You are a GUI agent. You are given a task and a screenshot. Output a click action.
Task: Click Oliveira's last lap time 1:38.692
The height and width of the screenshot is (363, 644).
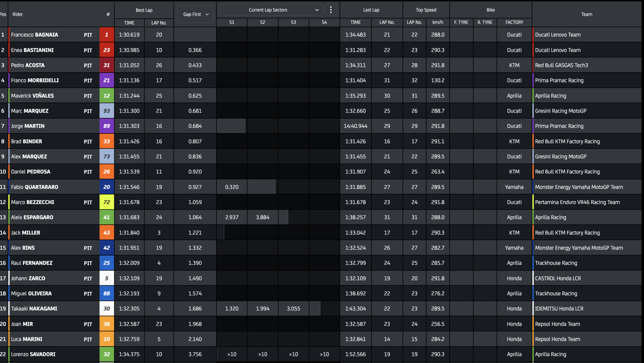(355, 293)
